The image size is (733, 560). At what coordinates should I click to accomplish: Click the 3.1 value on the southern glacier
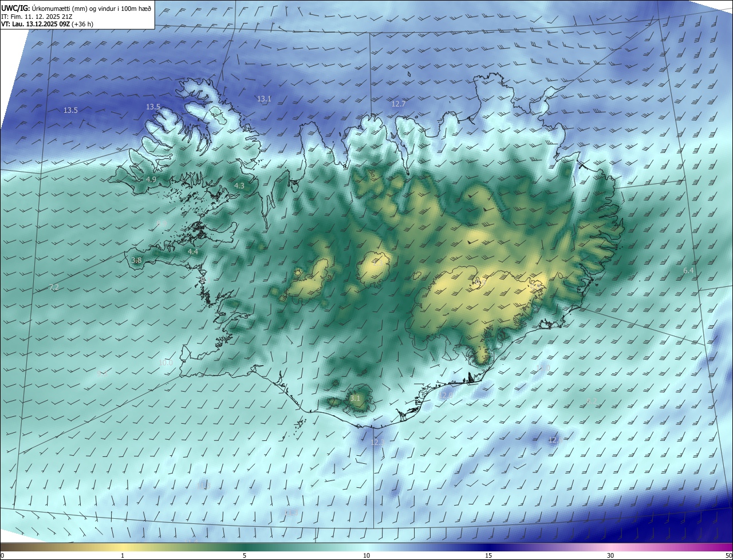(355, 399)
